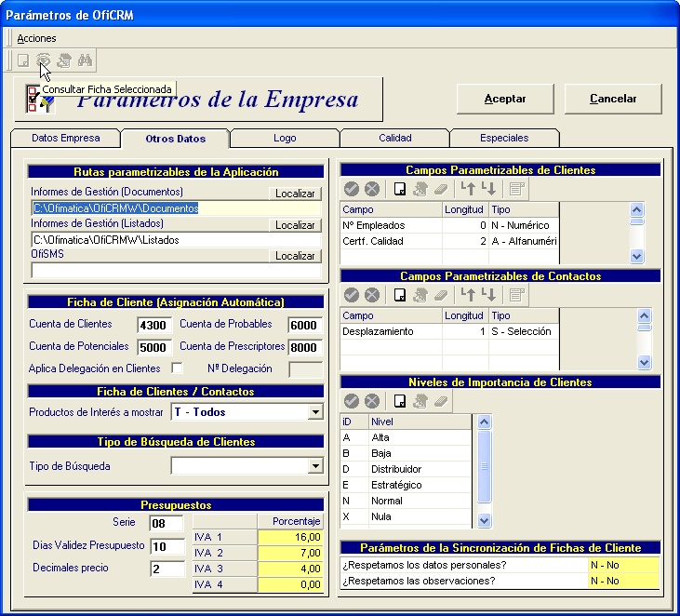This screenshot has width=680, height=616.
Task: Click the binoculars search icon
Action: (x=85, y=60)
